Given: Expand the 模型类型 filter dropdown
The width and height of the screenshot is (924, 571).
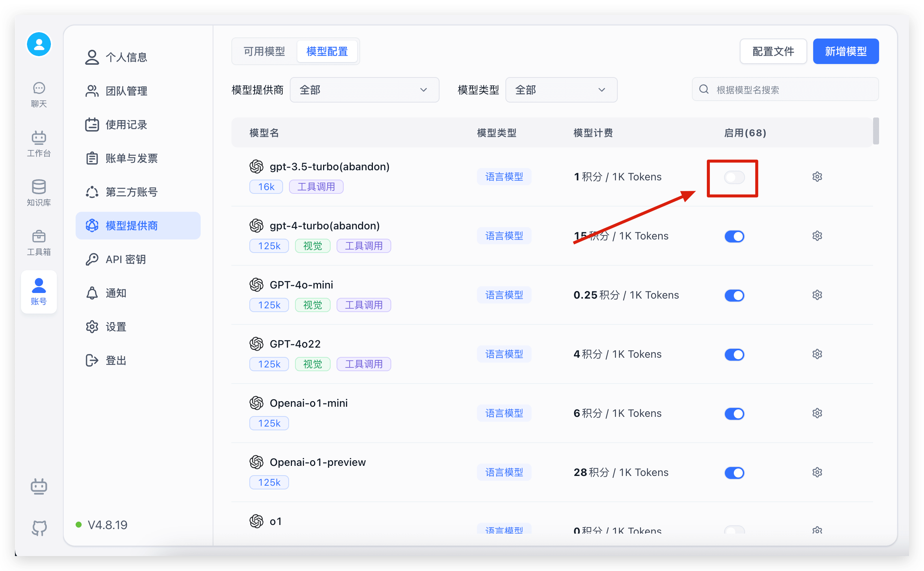Looking at the screenshot, I should tap(561, 90).
